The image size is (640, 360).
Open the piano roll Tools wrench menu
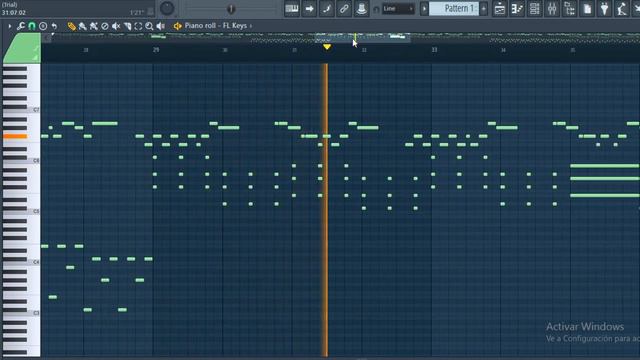(21, 26)
